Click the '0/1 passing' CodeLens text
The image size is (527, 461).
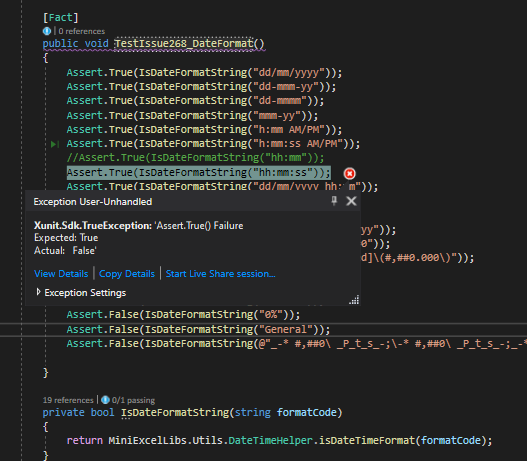click(133, 400)
